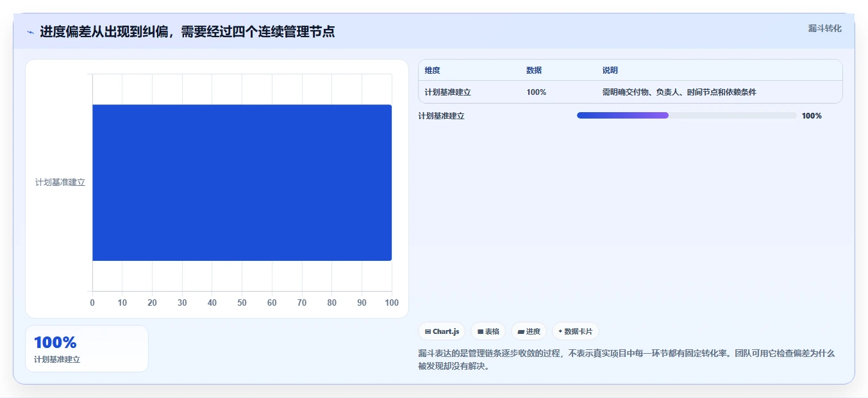868x398 pixels.
Task: Click the 说明 table column header
Action: pos(610,70)
